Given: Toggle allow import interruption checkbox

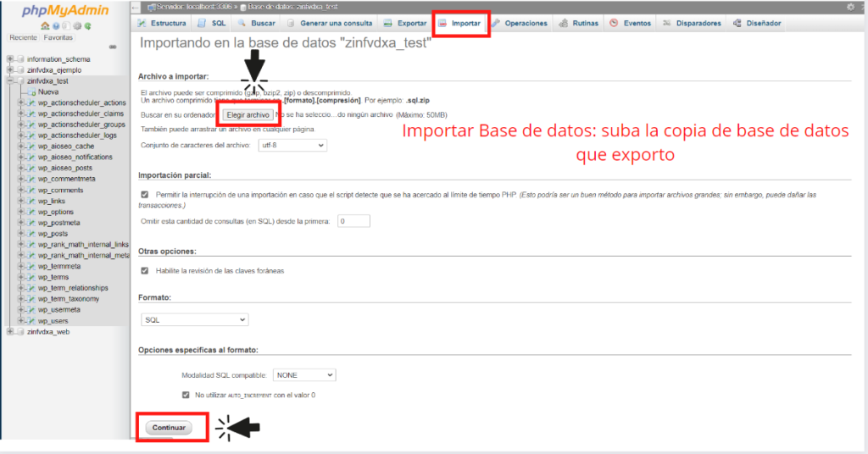Looking at the screenshot, I should click(145, 195).
